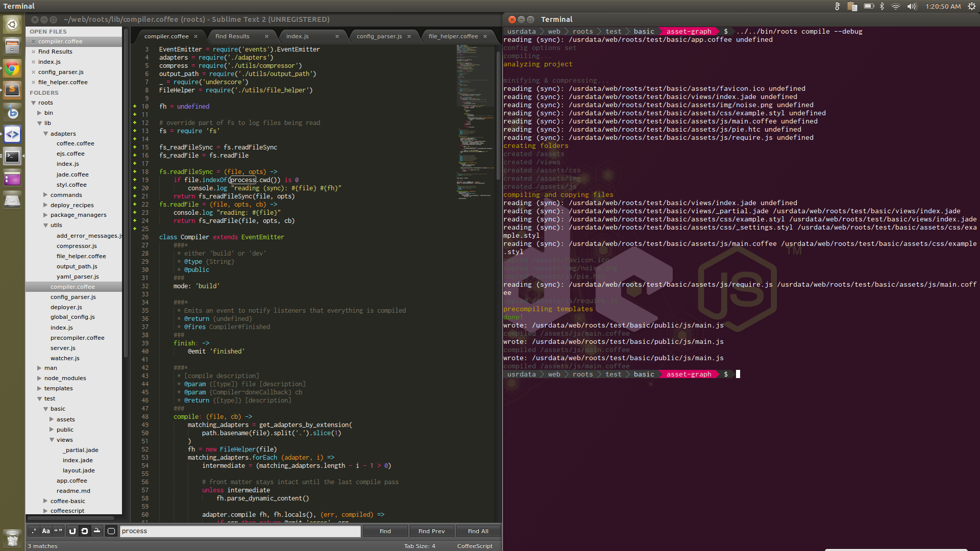Close the compiler.coffee tab

(x=195, y=36)
